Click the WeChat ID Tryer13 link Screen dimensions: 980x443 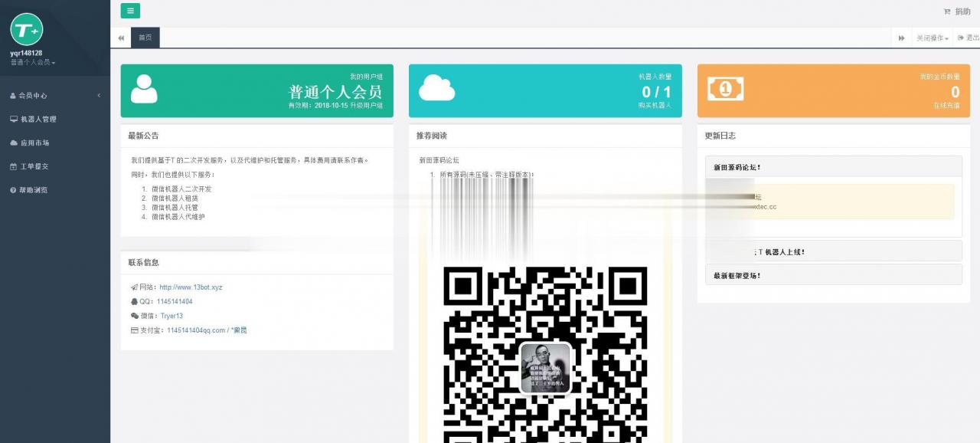pyautogui.click(x=171, y=316)
